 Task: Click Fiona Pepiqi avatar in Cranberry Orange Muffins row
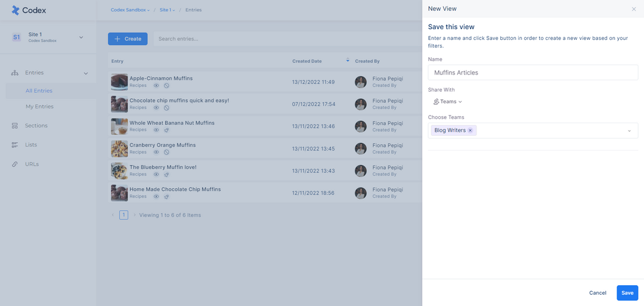pyautogui.click(x=361, y=148)
